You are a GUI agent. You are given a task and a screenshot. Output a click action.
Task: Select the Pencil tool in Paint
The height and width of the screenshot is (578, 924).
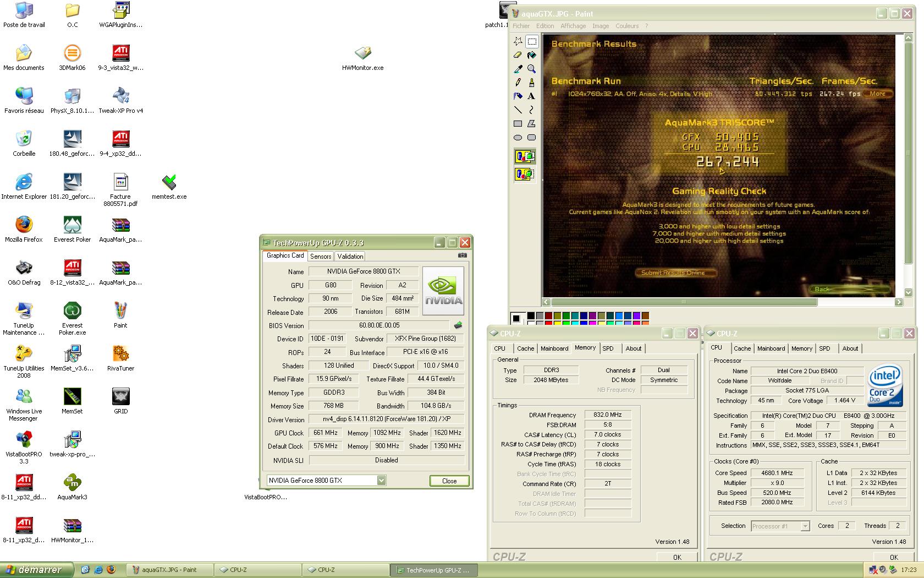(x=518, y=83)
